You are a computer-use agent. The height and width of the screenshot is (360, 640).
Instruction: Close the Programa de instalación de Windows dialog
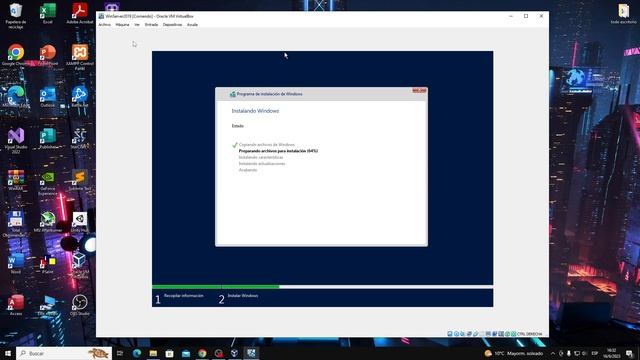pos(419,91)
